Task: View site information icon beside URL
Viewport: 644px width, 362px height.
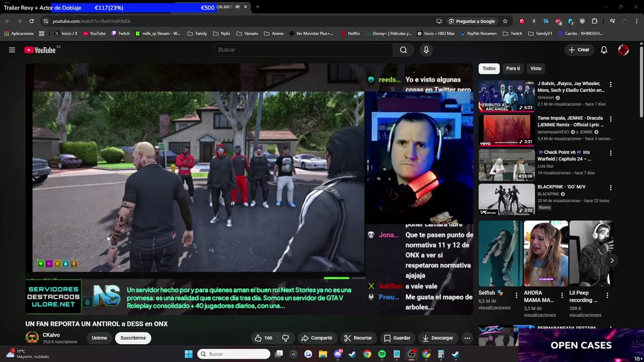Action: (46, 21)
